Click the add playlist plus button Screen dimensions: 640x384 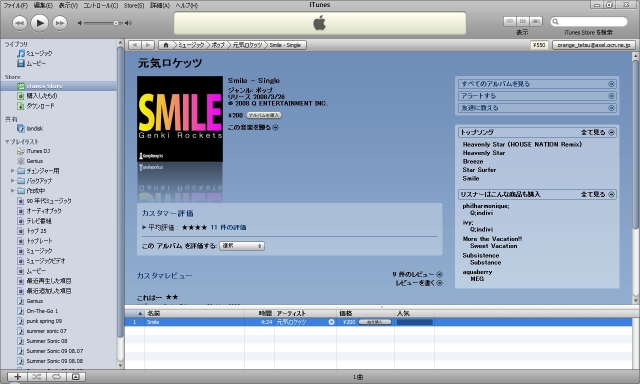click(x=18, y=377)
